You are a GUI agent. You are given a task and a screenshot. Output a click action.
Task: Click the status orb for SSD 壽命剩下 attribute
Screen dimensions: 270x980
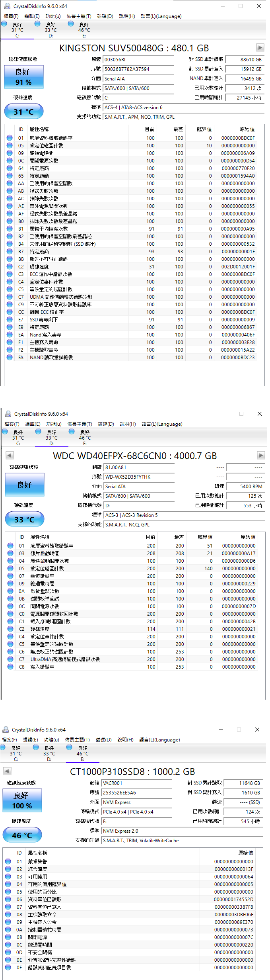tap(10, 319)
